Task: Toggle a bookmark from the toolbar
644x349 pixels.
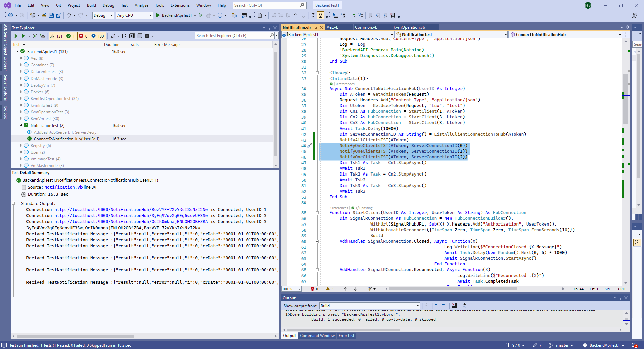Action: (x=370, y=15)
